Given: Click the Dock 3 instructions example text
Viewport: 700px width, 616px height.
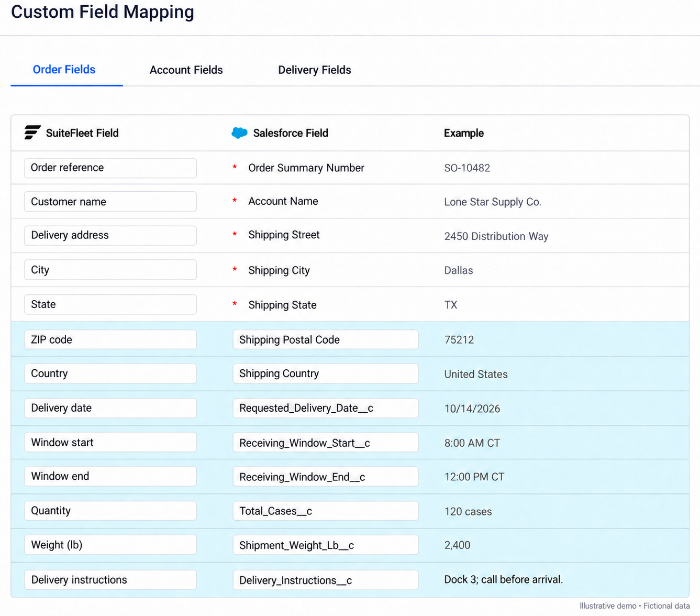Looking at the screenshot, I should coord(504,579).
